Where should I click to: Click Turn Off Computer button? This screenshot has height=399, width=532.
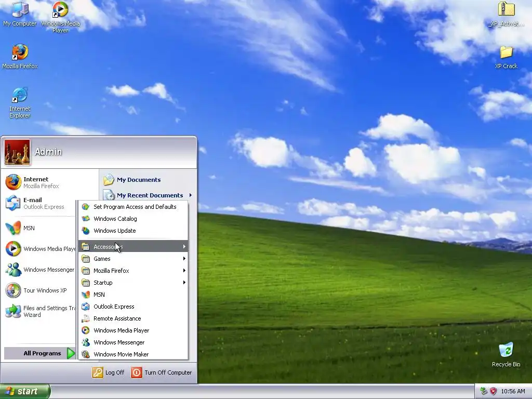click(x=162, y=373)
